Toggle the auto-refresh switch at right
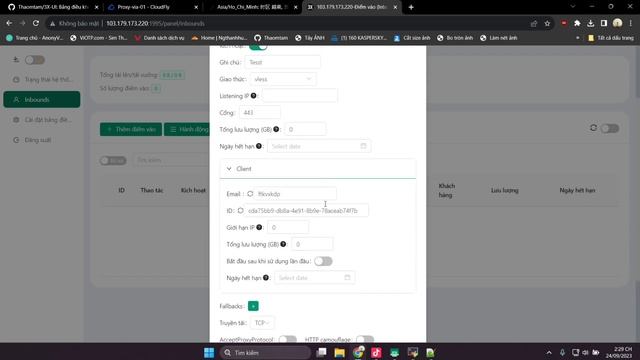 click(x=610, y=128)
